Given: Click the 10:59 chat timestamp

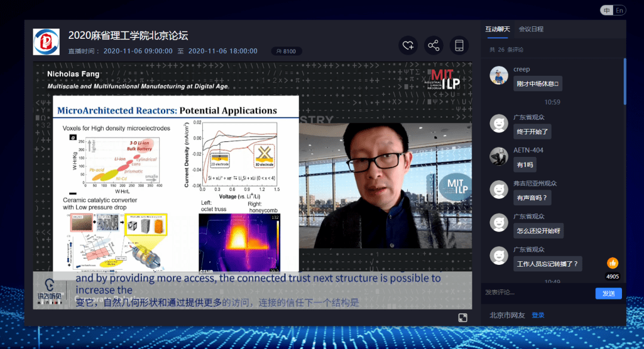Looking at the screenshot, I should coord(552,103).
